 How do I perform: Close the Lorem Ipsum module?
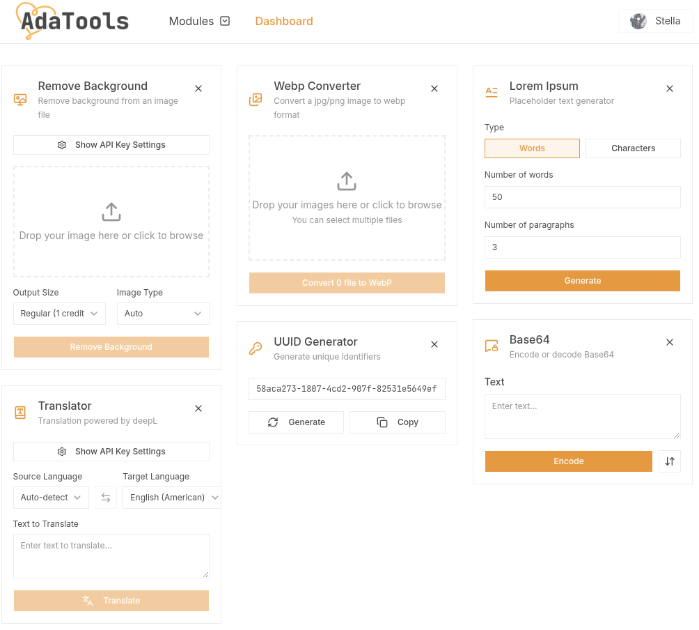coord(670,89)
